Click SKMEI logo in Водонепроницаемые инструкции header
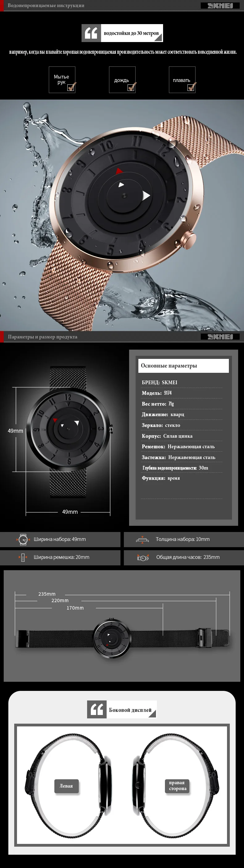 click(220, 5)
